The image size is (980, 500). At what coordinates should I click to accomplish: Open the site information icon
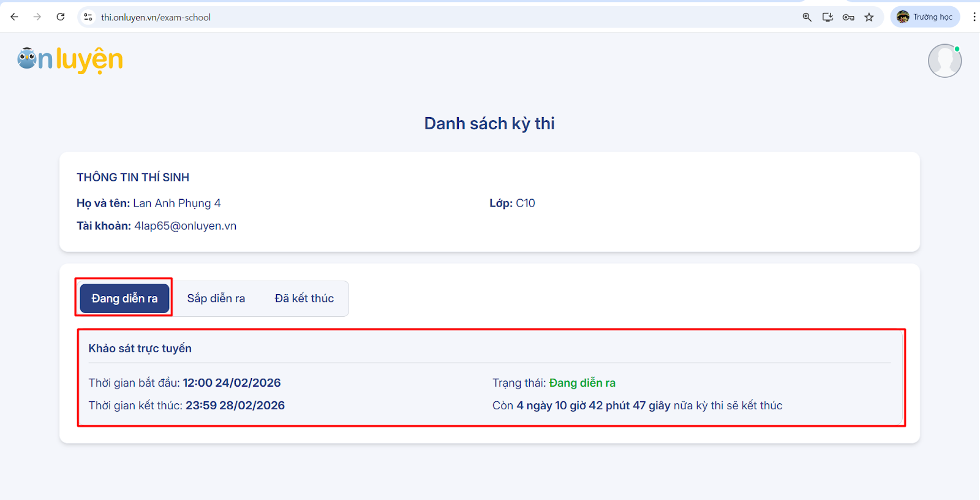[x=88, y=17]
